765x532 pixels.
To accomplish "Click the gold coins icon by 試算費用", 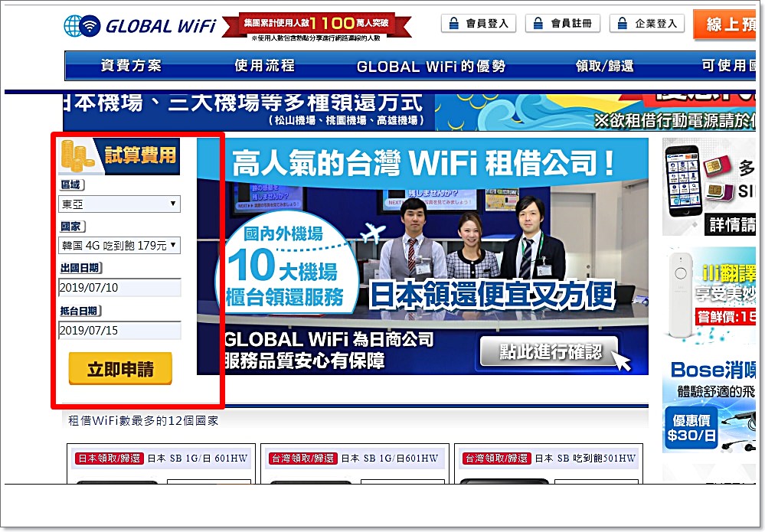I will tap(77, 155).
